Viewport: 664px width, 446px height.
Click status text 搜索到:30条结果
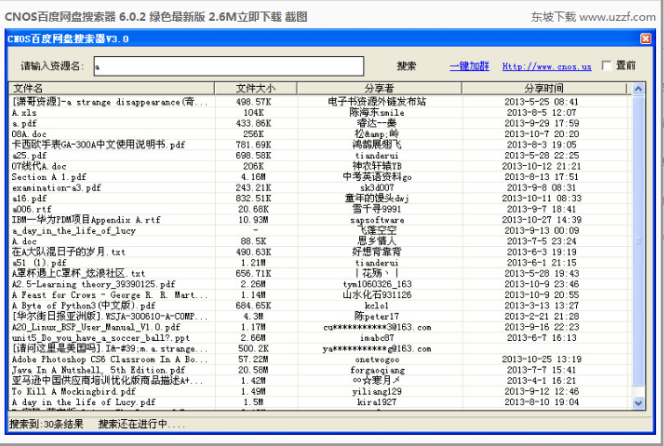click(x=46, y=424)
